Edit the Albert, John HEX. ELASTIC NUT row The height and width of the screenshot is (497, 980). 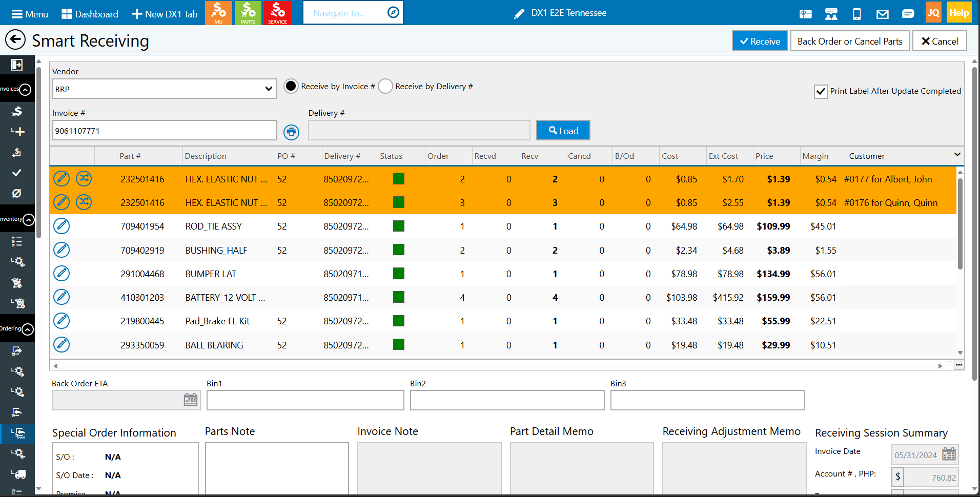point(62,178)
